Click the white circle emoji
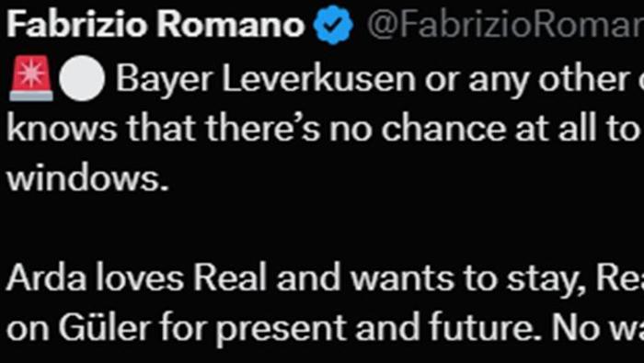Image resolution: width=644 pixels, height=363 pixels. pyautogui.click(x=82, y=78)
